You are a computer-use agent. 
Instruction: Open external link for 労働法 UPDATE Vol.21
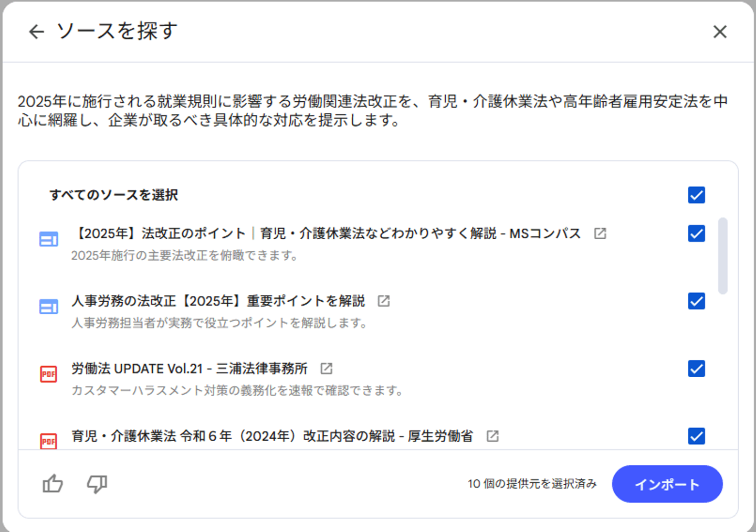(327, 368)
